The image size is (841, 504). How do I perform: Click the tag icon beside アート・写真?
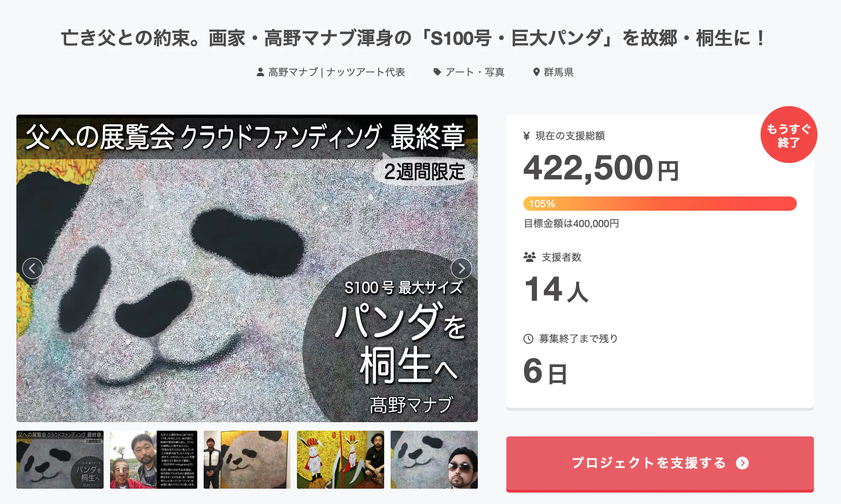(437, 72)
